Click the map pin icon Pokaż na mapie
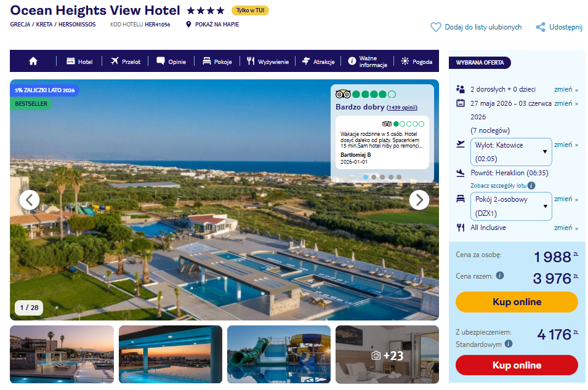588x390 pixels. pos(188,25)
